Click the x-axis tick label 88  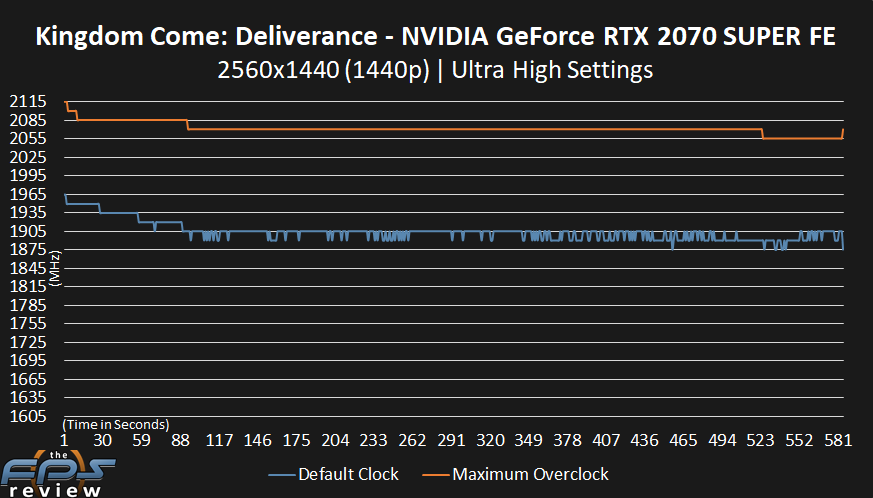pos(180,441)
